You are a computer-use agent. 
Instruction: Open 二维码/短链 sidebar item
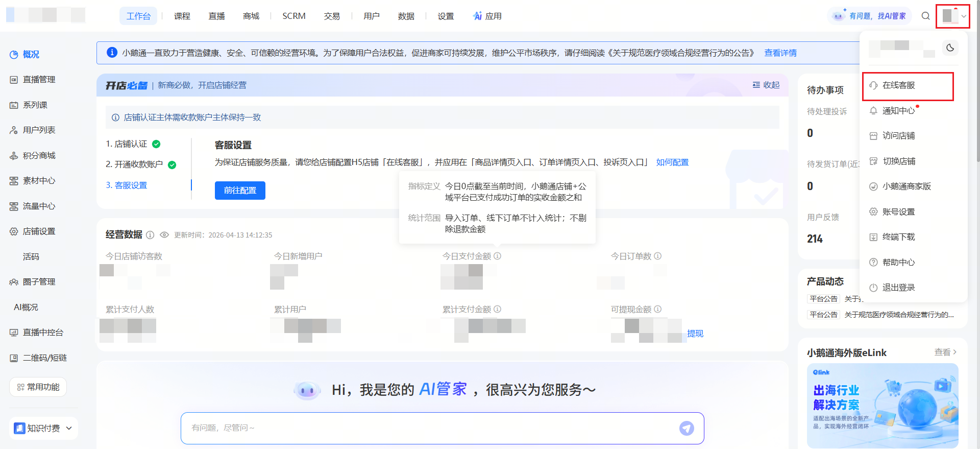click(x=44, y=358)
